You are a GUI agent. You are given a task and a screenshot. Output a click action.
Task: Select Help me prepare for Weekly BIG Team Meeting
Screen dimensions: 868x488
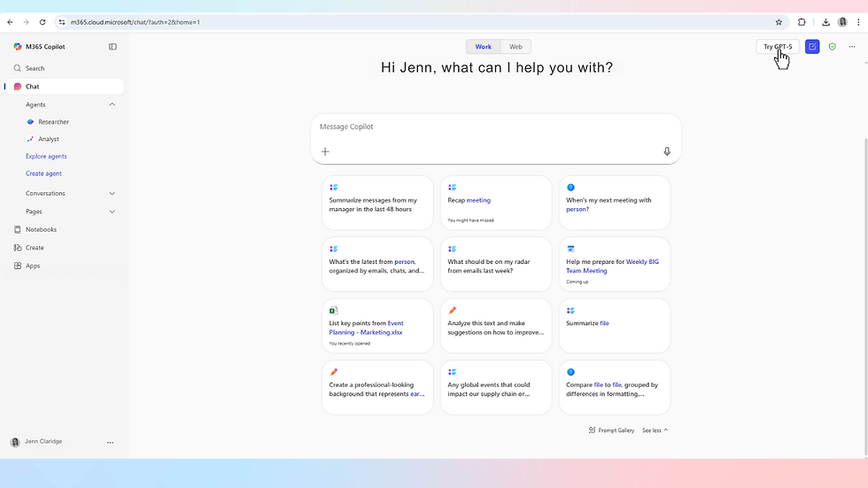[615, 265]
